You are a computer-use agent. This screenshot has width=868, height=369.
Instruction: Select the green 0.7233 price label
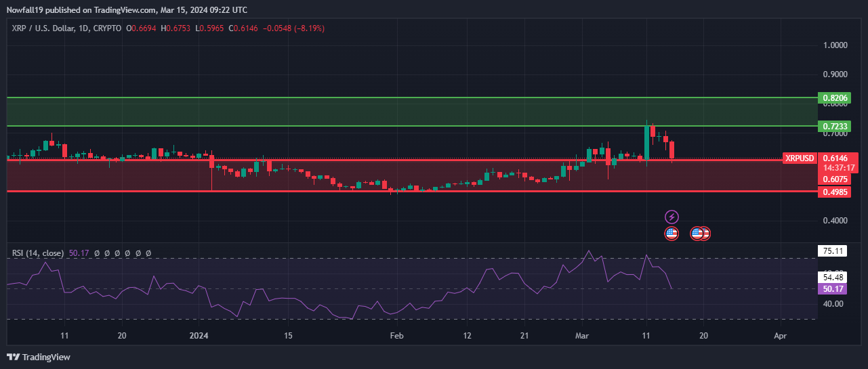tap(835, 127)
